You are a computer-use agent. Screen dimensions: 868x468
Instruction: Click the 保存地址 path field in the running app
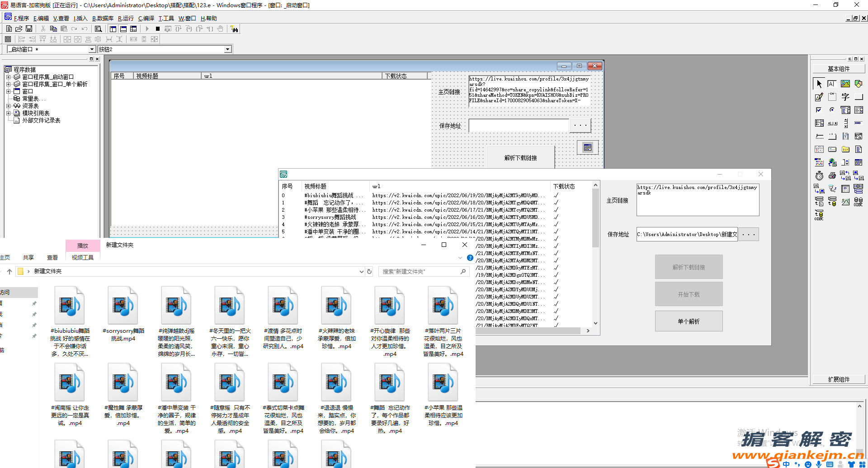687,234
